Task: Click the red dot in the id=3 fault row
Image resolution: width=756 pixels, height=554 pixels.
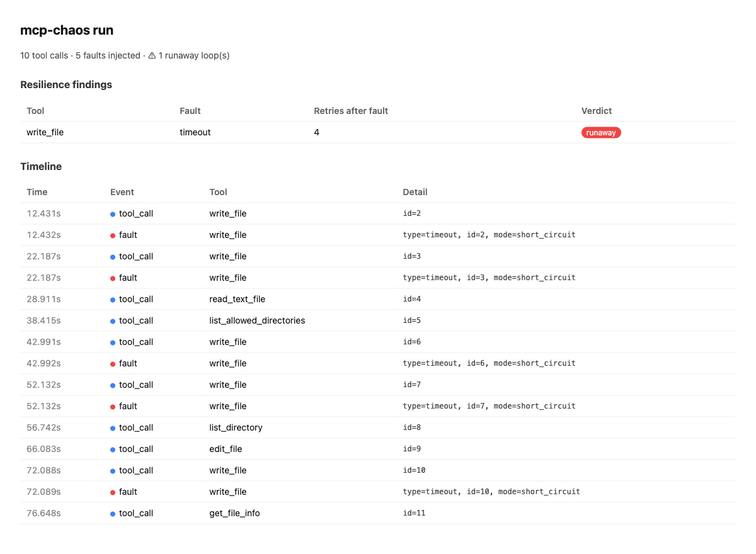Action: pyautogui.click(x=113, y=278)
